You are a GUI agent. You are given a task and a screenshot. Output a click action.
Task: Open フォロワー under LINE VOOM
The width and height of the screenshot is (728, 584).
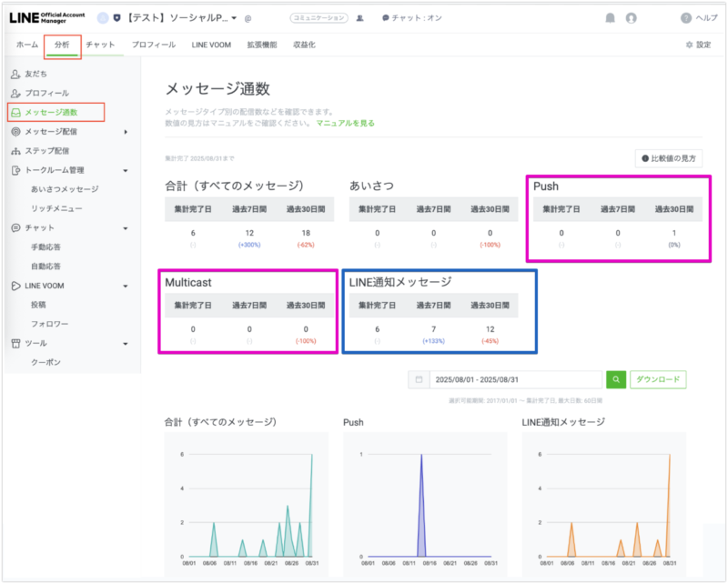click(49, 324)
